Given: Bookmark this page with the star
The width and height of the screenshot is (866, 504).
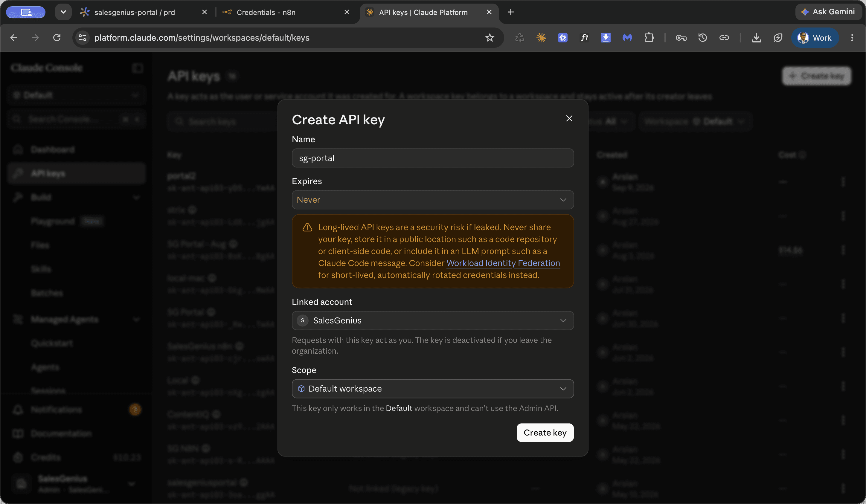Looking at the screenshot, I should pos(490,38).
